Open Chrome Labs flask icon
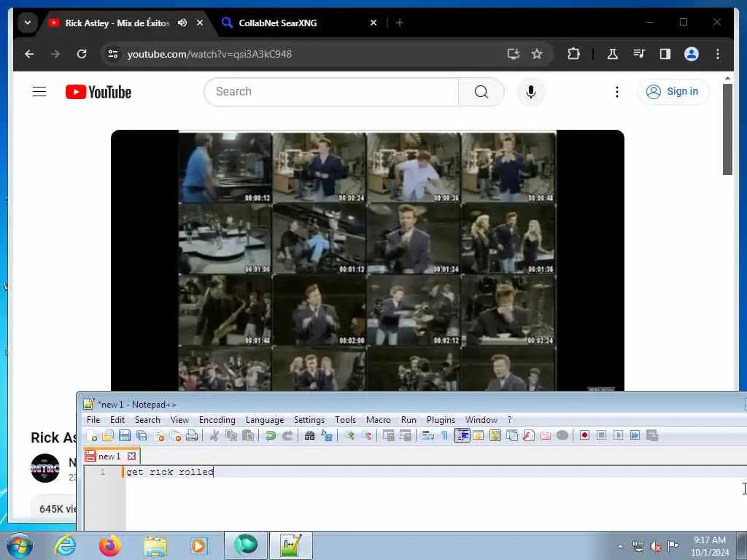The width and height of the screenshot is (747, 560). point(613,54)
